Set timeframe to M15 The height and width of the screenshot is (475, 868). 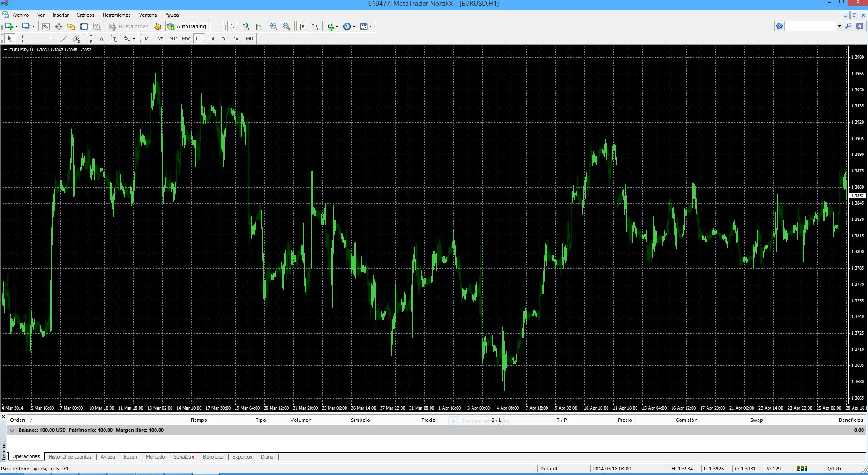tap(173, 39)
